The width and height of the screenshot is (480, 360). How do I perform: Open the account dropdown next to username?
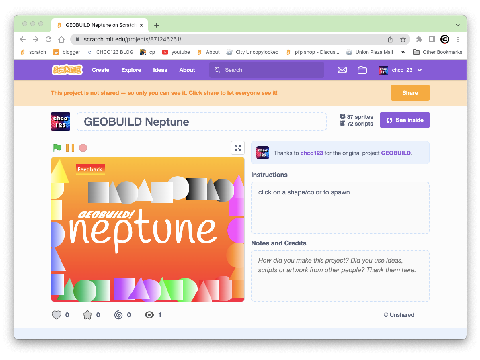420,70
